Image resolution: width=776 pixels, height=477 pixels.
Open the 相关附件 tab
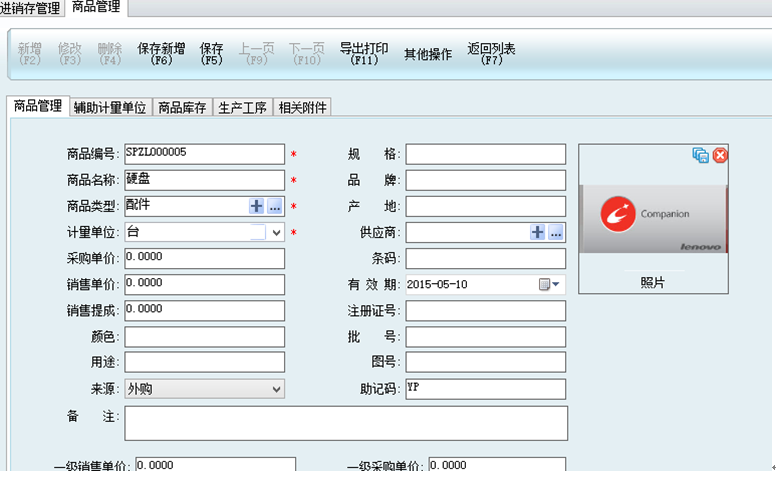tap(302, 107)
